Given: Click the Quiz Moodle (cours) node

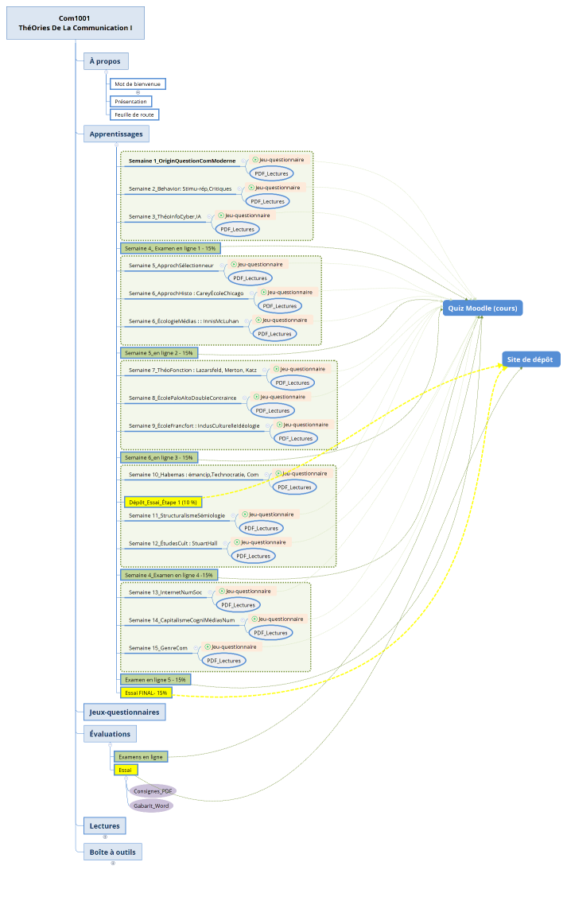Looking at the screenshot, I should [x=483, y=309].
